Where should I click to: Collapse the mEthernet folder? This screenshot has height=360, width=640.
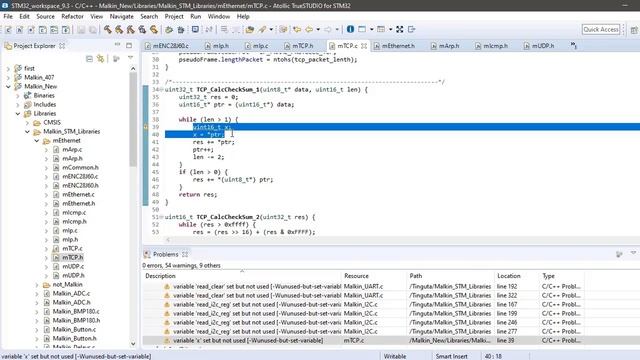click(x=37, y=140)
